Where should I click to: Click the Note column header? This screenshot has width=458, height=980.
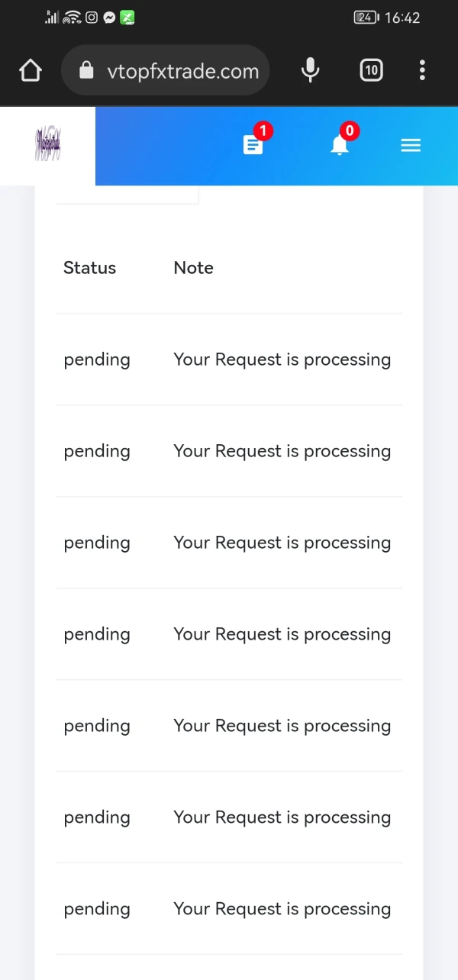193,268
